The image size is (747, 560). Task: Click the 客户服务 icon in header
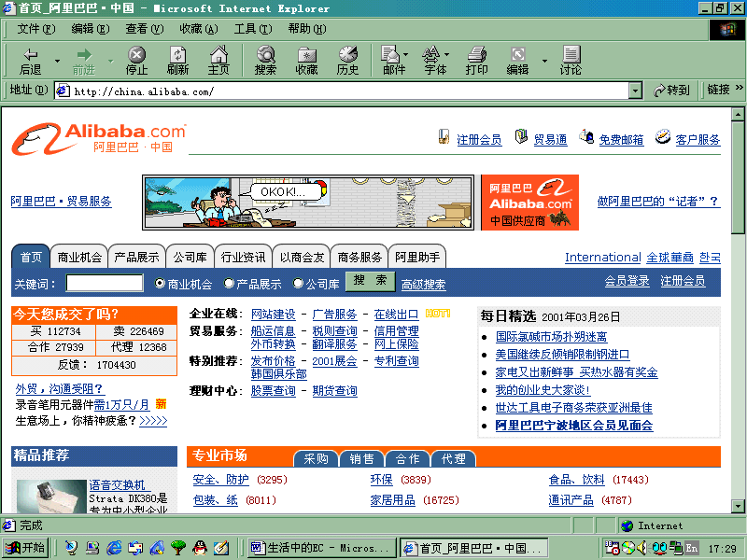point(663,136)
